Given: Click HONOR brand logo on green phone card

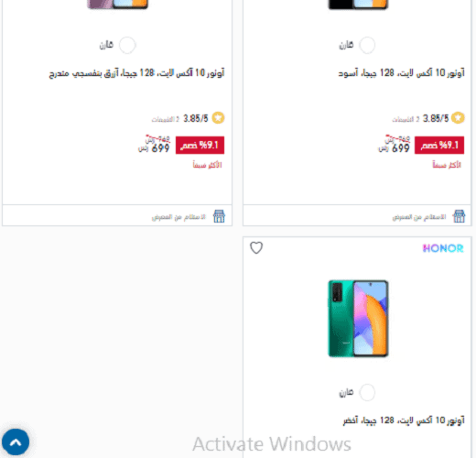Looking at the screenshot, I should tap(443, 248).
